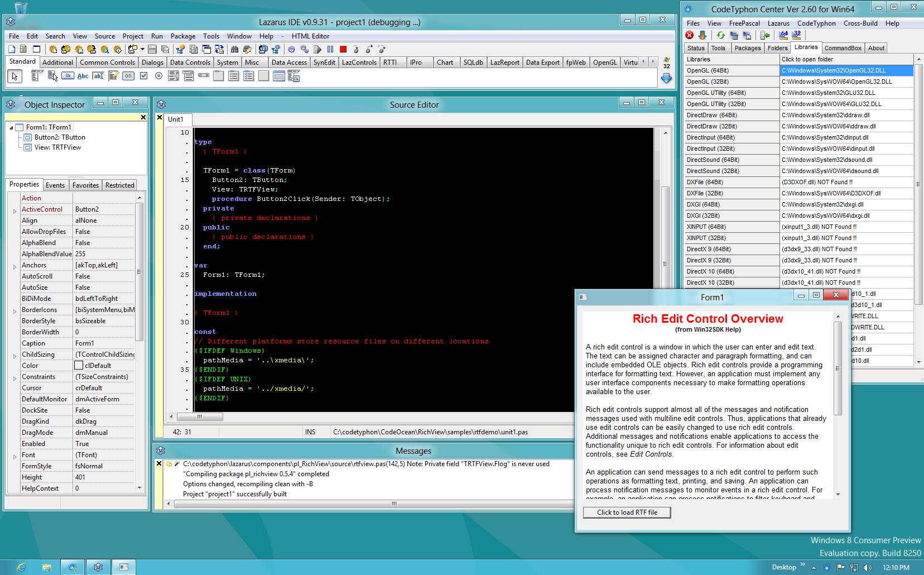The height and width of the screenshot is (575, 924).
Task: Switch to the Events tab in Object Inspector
Action: pyautogui.click(x=55, y=185)
